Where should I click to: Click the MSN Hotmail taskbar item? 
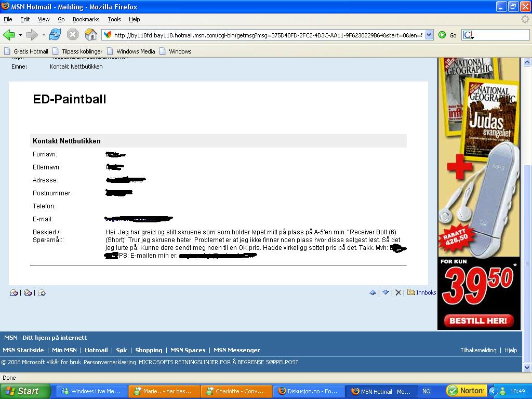(x=382, y=391)
